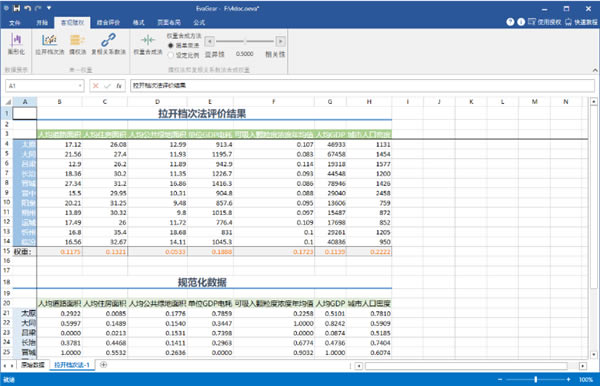600x386 pixels.
Task: Save file with the floppy disk icon
Action: 16,8
